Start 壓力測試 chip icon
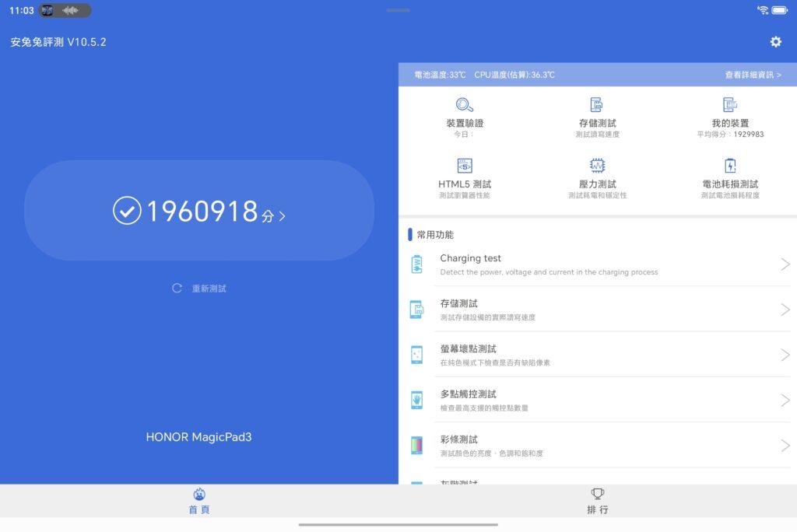 (597, 166)
